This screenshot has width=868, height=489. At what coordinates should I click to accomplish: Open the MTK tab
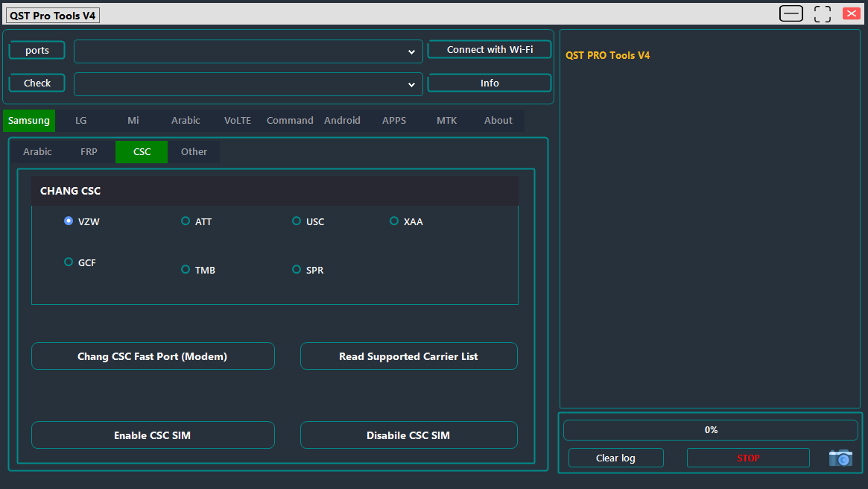point(446,120)
